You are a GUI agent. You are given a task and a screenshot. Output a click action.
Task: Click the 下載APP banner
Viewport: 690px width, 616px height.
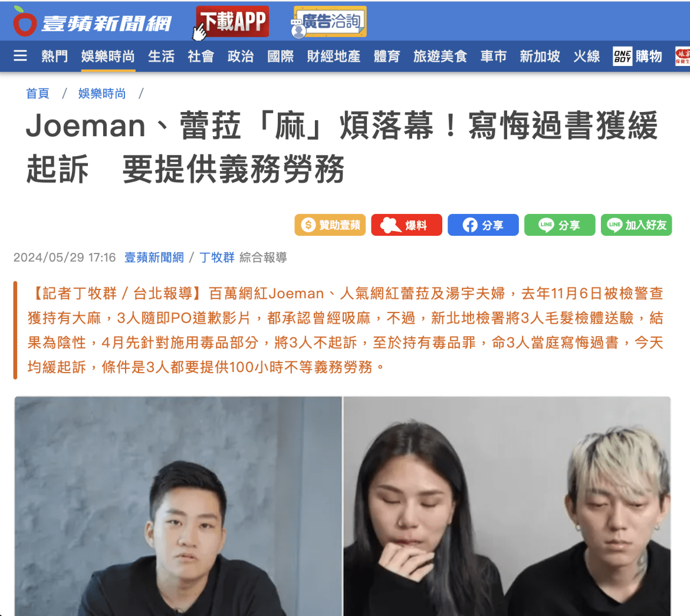[232, 22]
